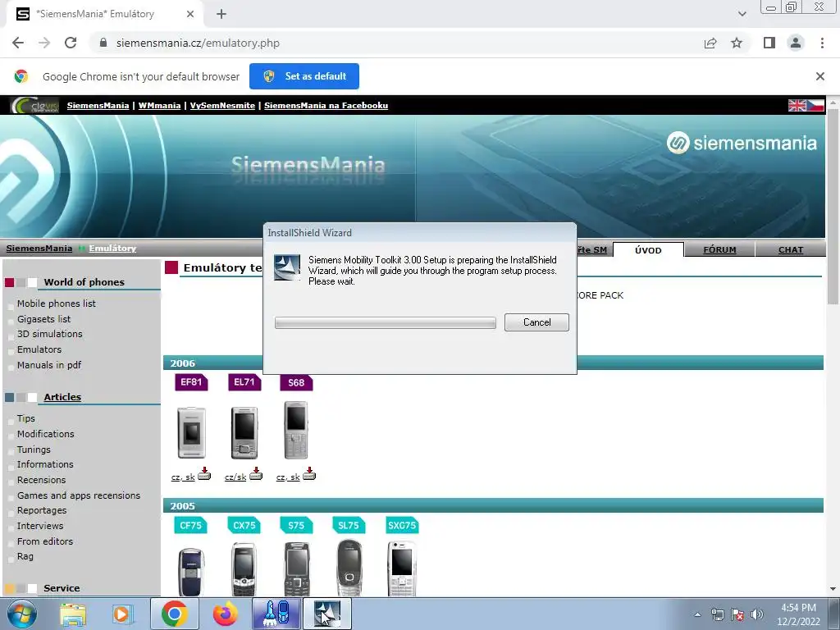Image resolution: width=840 pixels, height=630 pixels.
Task: Go back using the browser back arrow
Action: pyautogui.click(x=18, y=43)
